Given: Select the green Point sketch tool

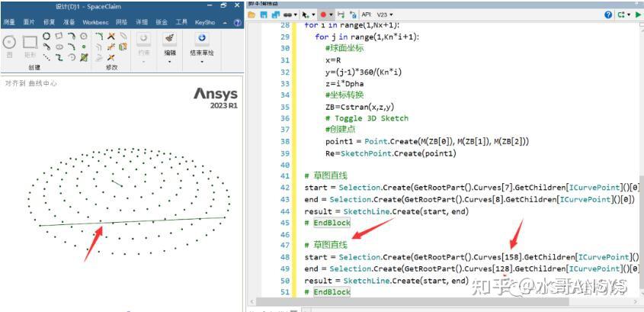Looking at the screenshot, I should tap(84, 47).
